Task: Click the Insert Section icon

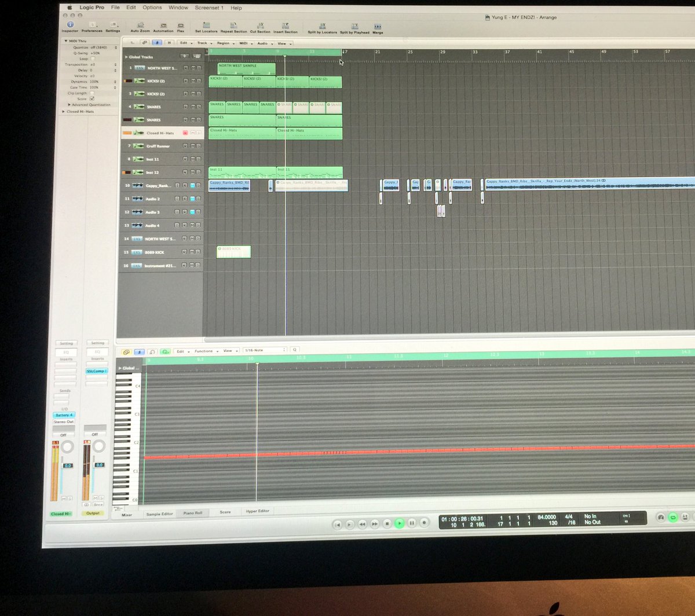Action: point(286,25)
